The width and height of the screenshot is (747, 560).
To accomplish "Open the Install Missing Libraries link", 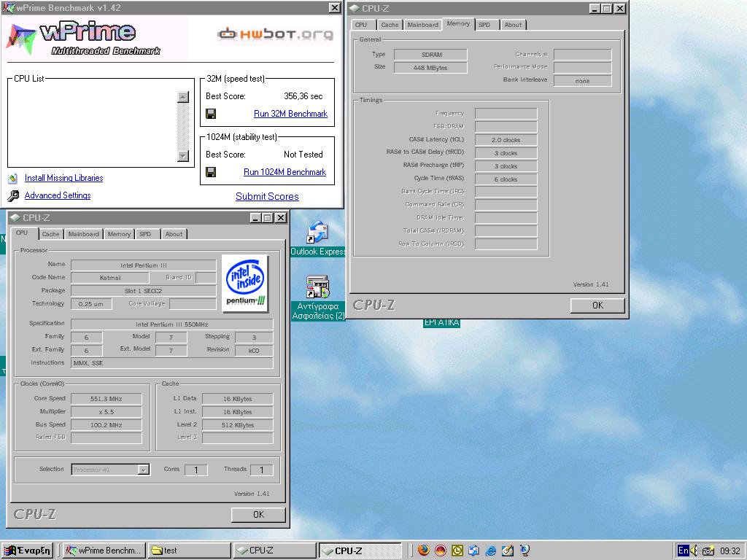I will 64,178.
